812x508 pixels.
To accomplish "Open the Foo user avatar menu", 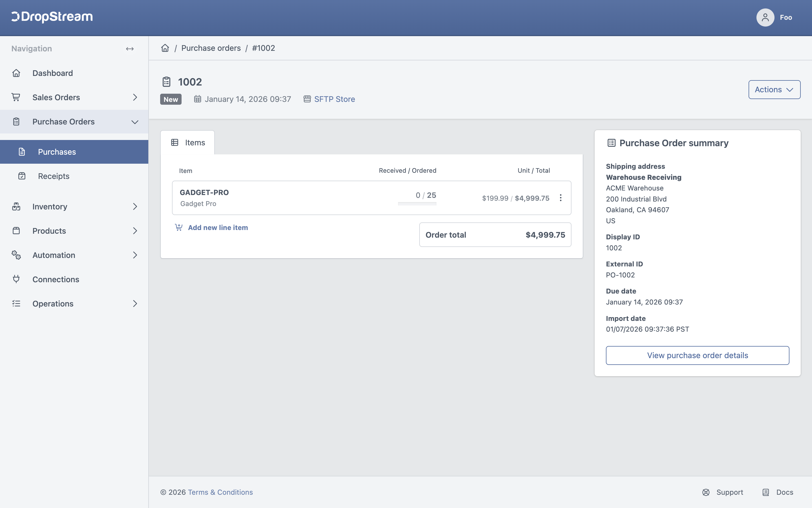I will pos(765,17).
